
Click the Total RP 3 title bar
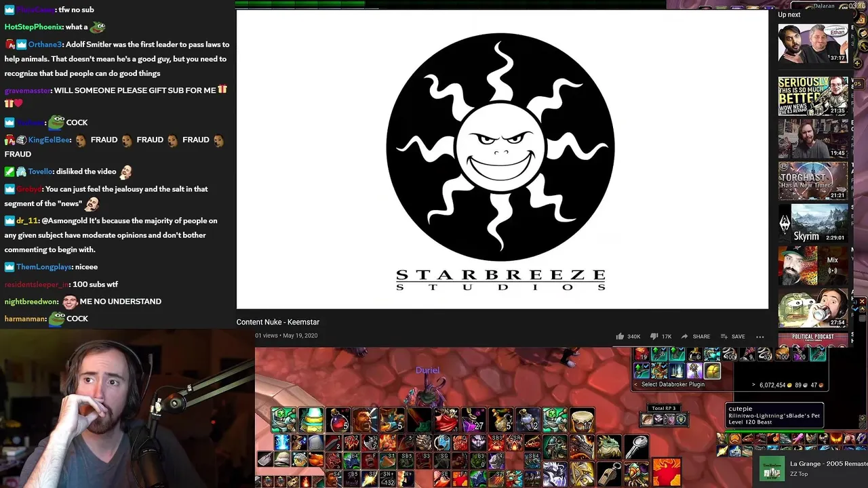(x=664, y=408)
